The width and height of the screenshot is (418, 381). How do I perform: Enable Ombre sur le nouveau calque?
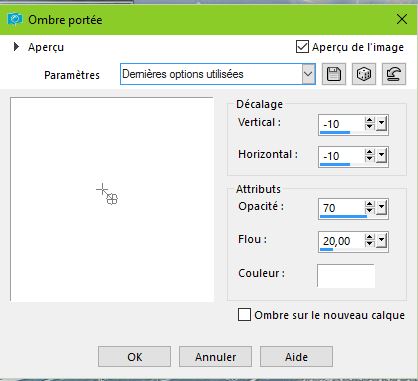(244, 315)
